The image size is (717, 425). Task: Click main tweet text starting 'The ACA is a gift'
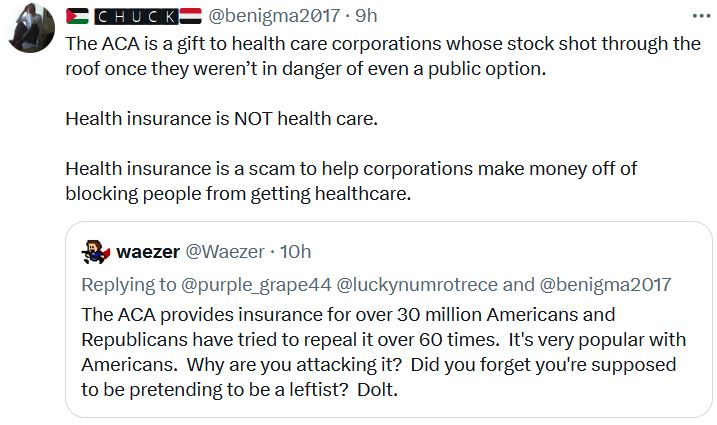coord(383,56)
